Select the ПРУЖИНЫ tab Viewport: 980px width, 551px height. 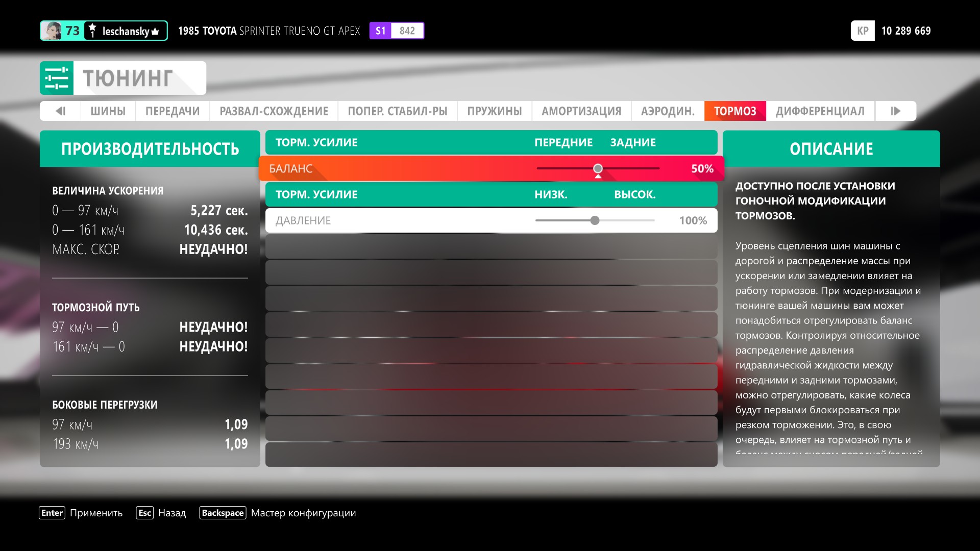[494, 111]
